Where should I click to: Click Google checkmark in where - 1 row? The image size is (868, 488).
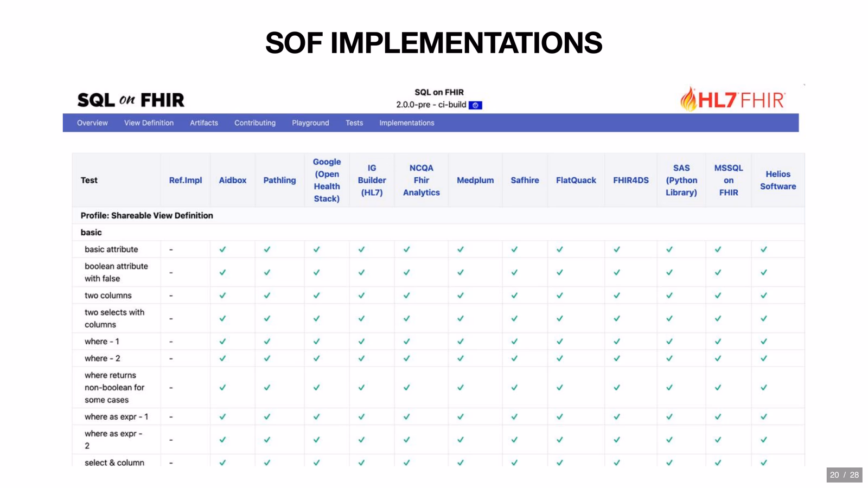[x=316, y=342]
